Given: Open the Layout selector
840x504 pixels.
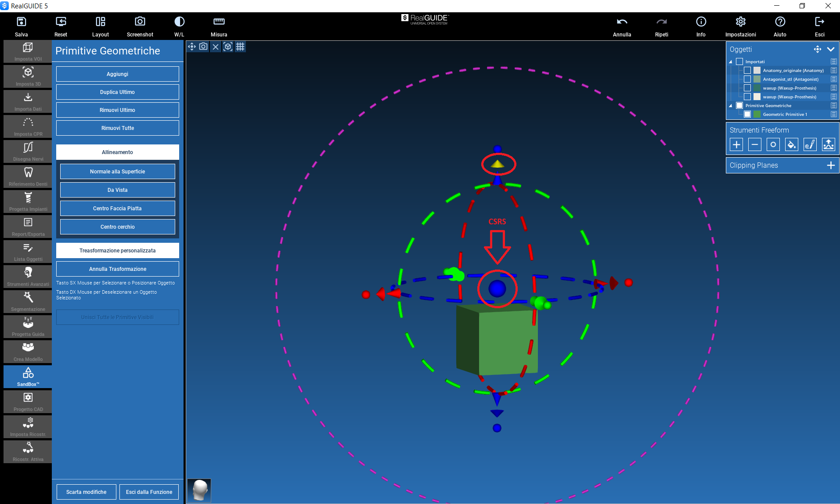Looking at the screenshot, I should (x=100, y=22).
